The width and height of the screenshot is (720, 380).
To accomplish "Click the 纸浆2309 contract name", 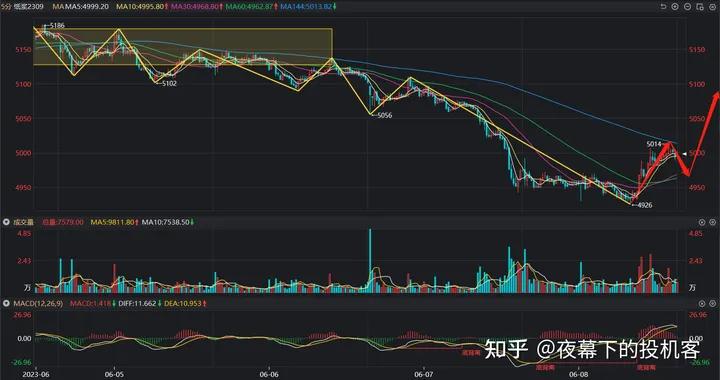I will 28,7.
